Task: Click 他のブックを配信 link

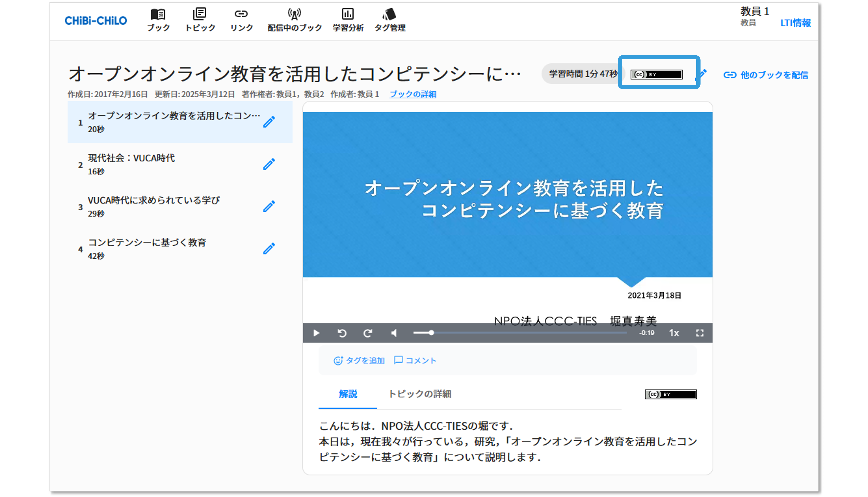Action: pyautogui.click(x=766, y=75)
